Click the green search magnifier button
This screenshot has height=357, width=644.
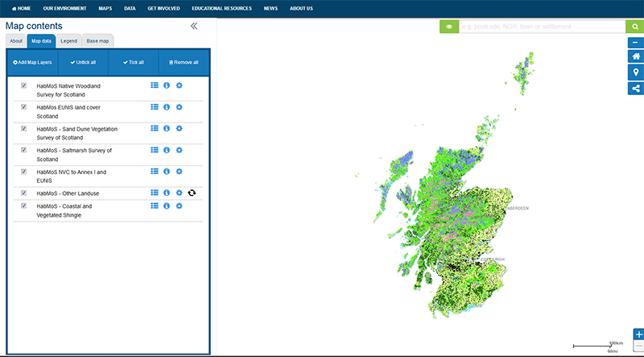coord(636,27)
